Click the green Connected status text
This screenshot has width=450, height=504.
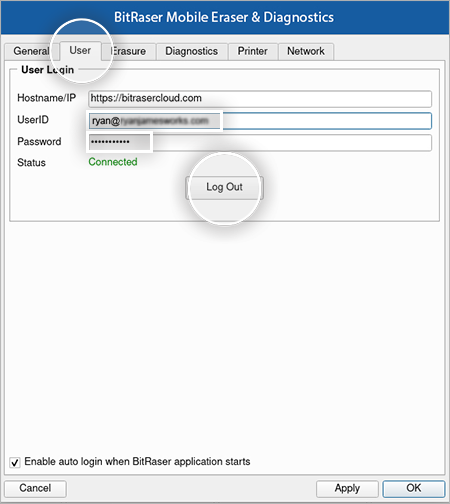(x=113, y=162)
